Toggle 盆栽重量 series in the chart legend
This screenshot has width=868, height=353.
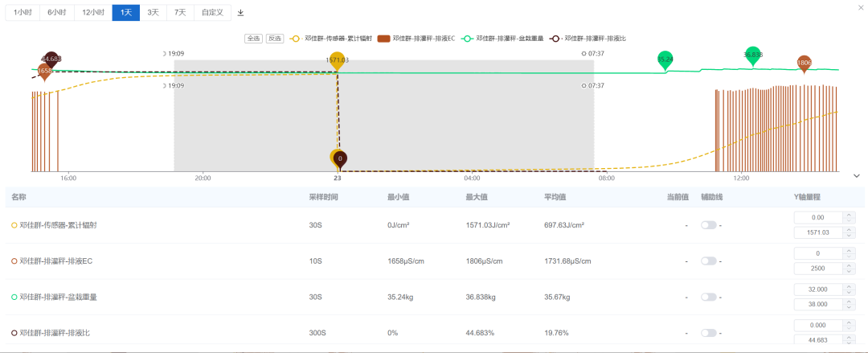coord(502,39)
